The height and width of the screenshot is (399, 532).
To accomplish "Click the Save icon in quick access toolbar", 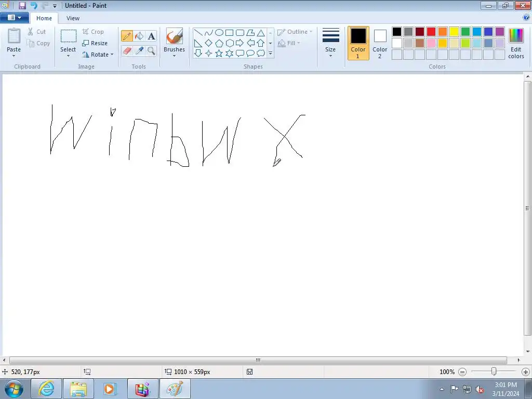I will (22, 5).
